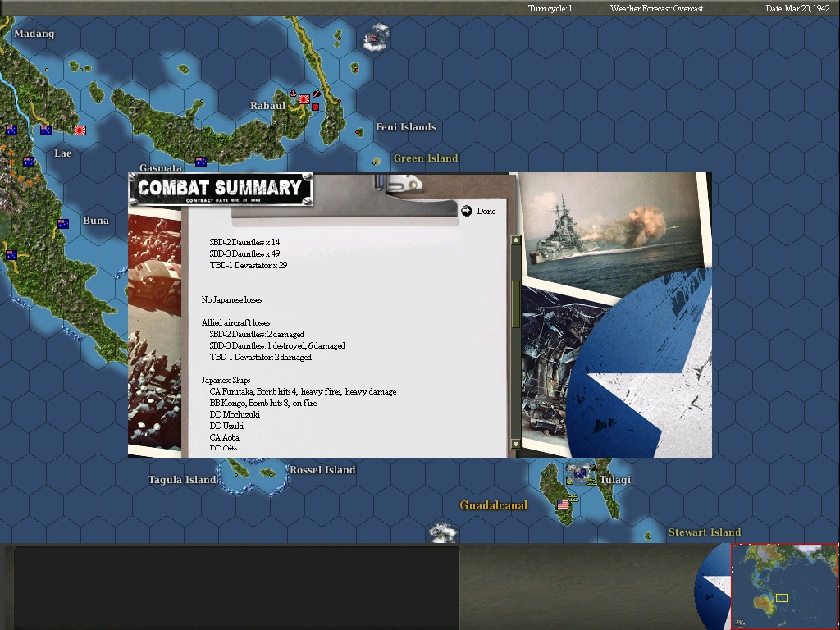This screenshot has height=630, width=840.
Task: Click the Turn cycle: 1 indicator
Action: pos(550,8)
